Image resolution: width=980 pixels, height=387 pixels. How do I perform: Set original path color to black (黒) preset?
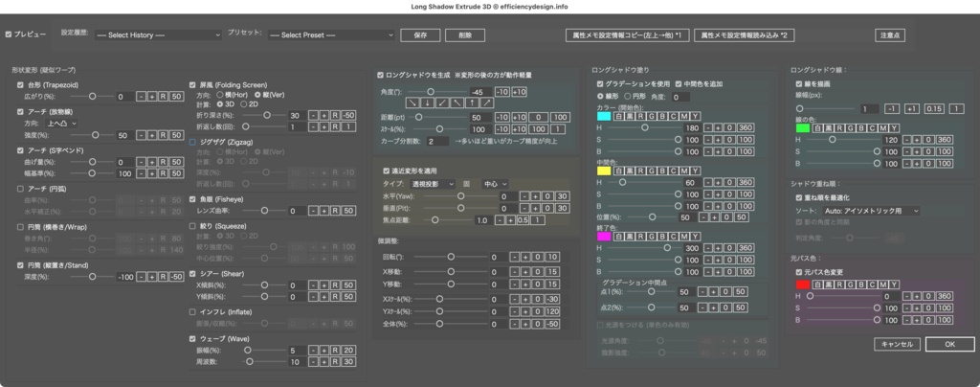(x=828, y=285)
